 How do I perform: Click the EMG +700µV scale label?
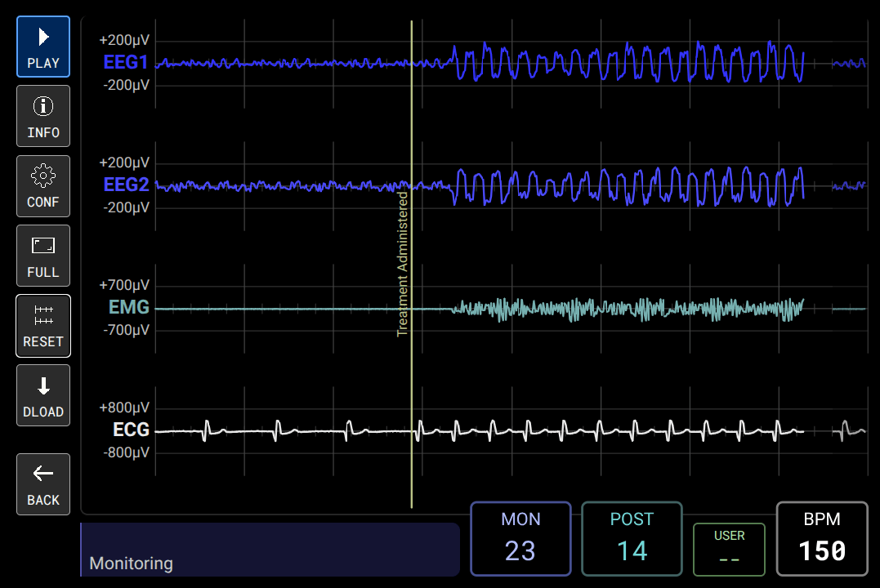pyautogui.click(x=124, y=285)
